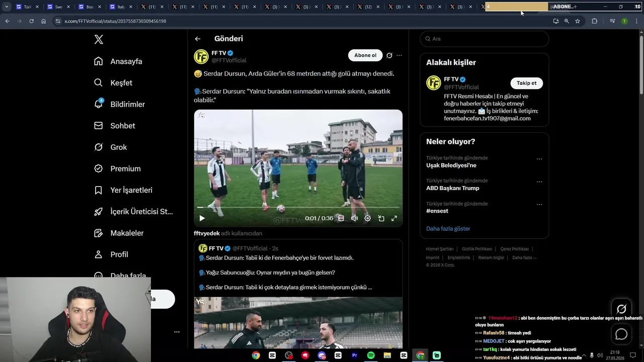Open the FF TV author avatar on the post
This screenshot has height=362, width=644.
[x=201, y=56]
